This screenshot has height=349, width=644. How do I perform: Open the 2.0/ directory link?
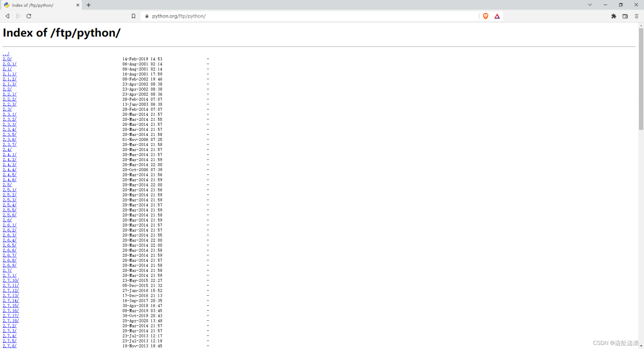(7, 59)
